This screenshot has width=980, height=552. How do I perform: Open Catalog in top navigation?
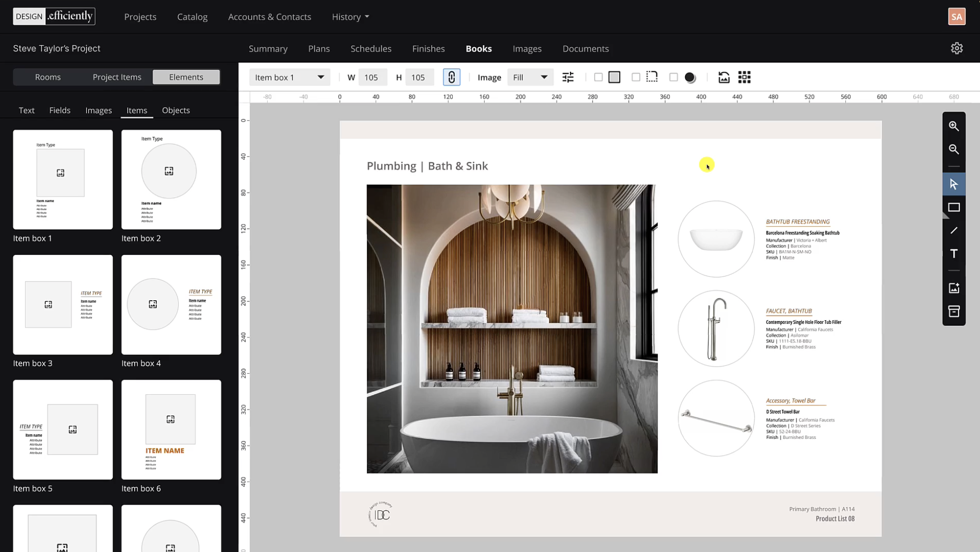coord(192,17)
